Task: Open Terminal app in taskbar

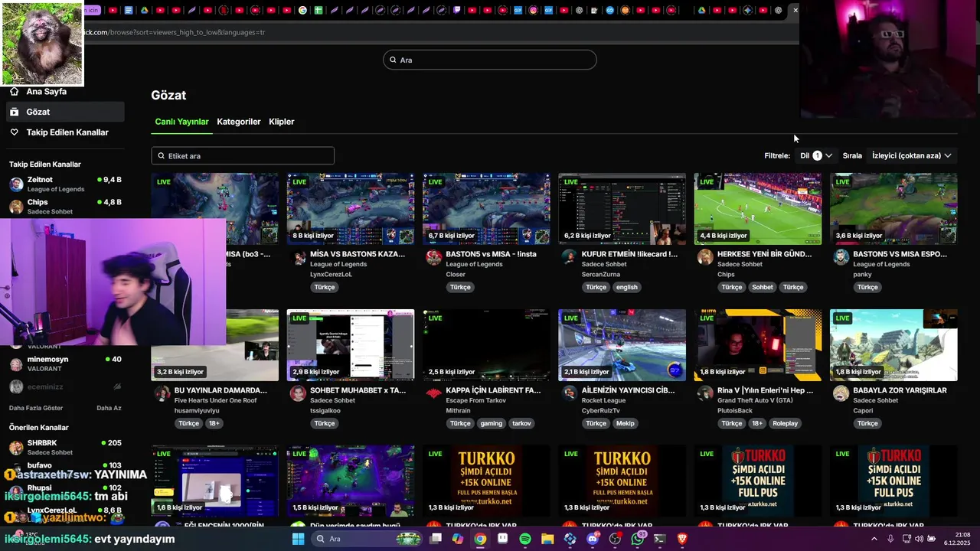Action: (660, 539)
